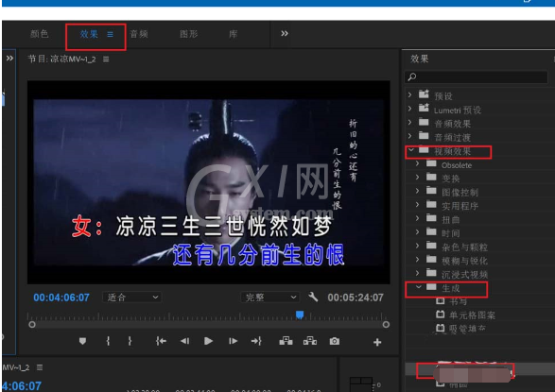Click the Lift button
555x392 pixels.
[x=286, y=341]
